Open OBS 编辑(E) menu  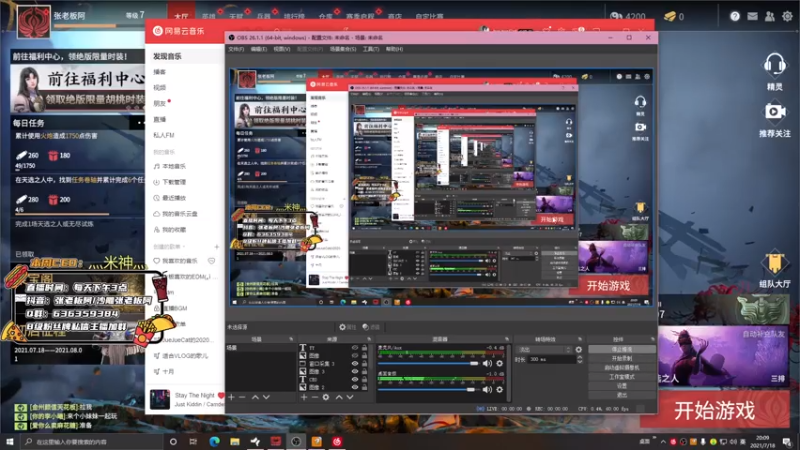[259, 49]
